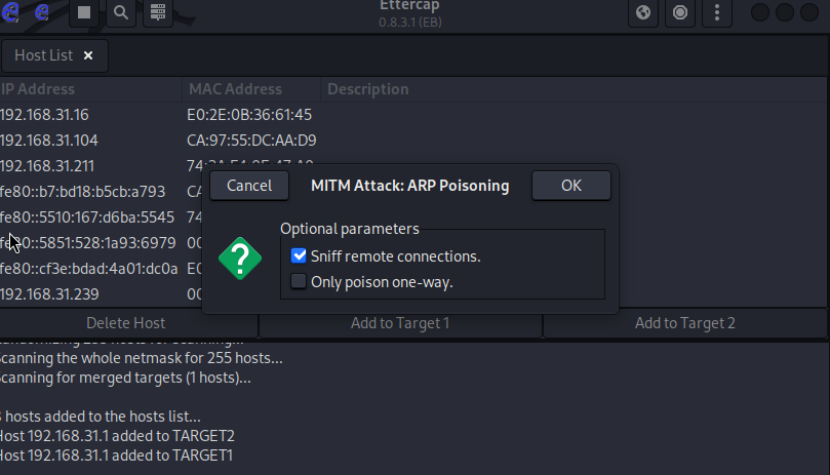The height and width of the screenshot is (475, 830).
Task: Click the Delete Host button
Action: [126, 323]
